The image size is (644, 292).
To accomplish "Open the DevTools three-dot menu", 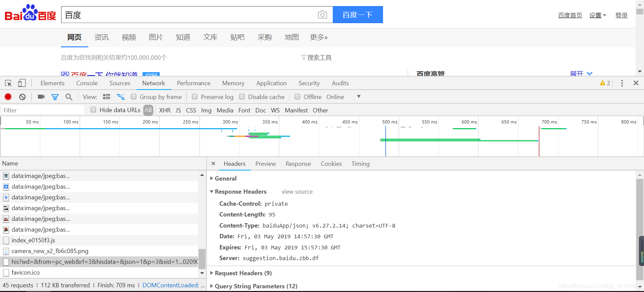I will coord(622,83).
